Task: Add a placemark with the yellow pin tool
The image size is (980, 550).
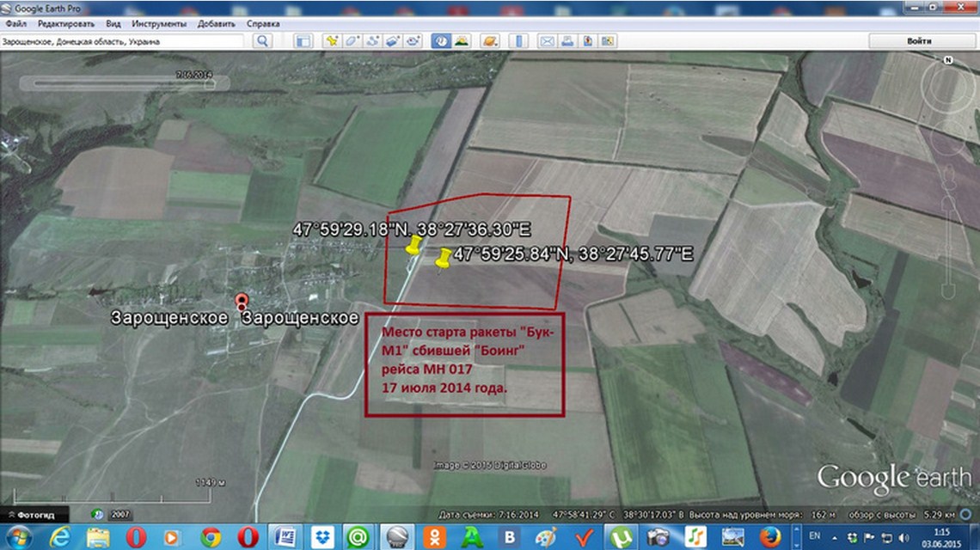Action: coord(332,41)
